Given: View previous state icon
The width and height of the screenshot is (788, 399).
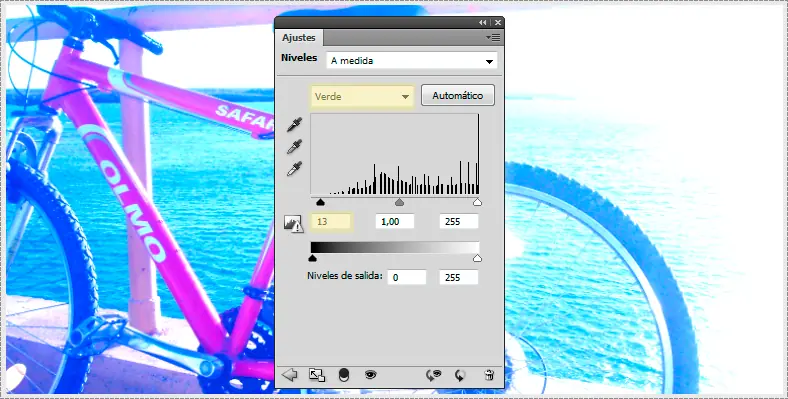Looking at the screenshot, I should [433, 375].
